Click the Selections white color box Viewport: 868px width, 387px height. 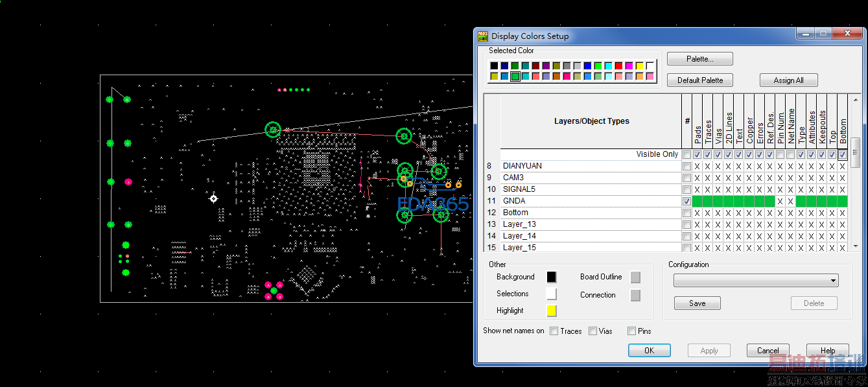coord(551,294)
